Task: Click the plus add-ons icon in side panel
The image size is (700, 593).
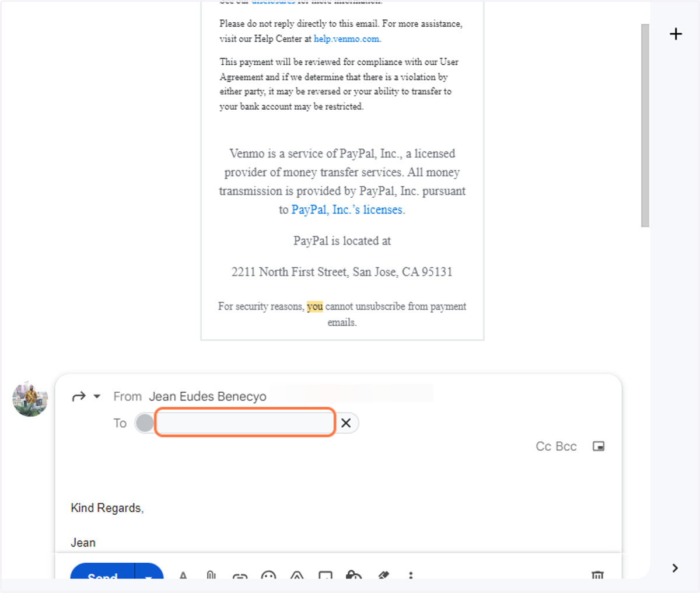Action: click(x=675, y=34)
